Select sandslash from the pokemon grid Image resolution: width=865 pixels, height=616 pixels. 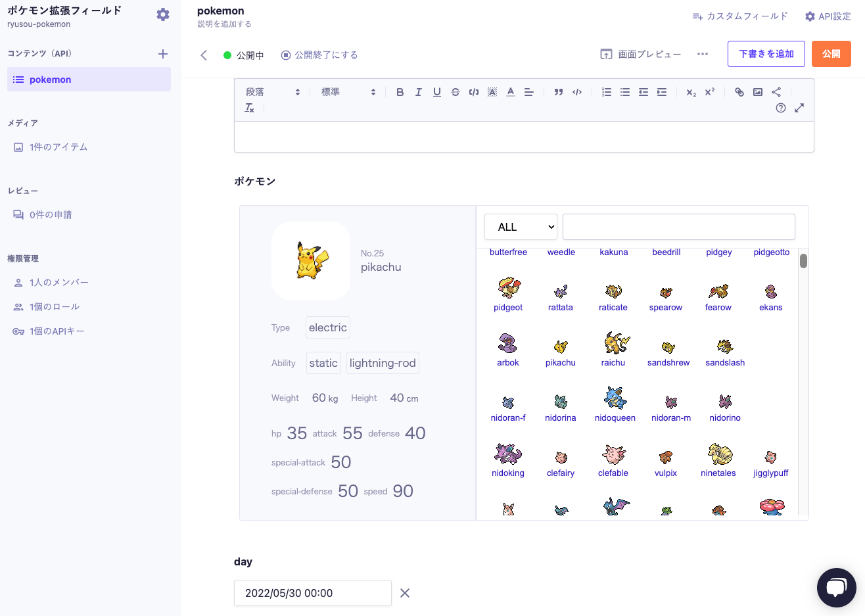[x=725, y=352]
